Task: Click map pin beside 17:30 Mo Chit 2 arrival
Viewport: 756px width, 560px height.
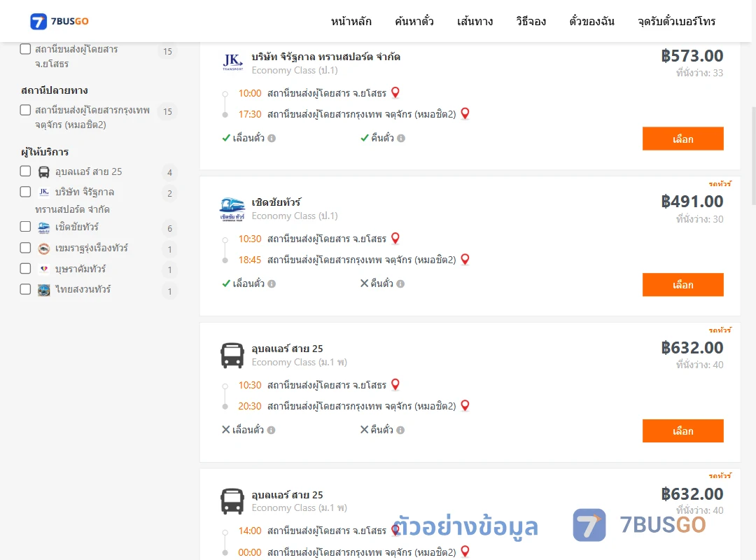Action: coord(465,114)
